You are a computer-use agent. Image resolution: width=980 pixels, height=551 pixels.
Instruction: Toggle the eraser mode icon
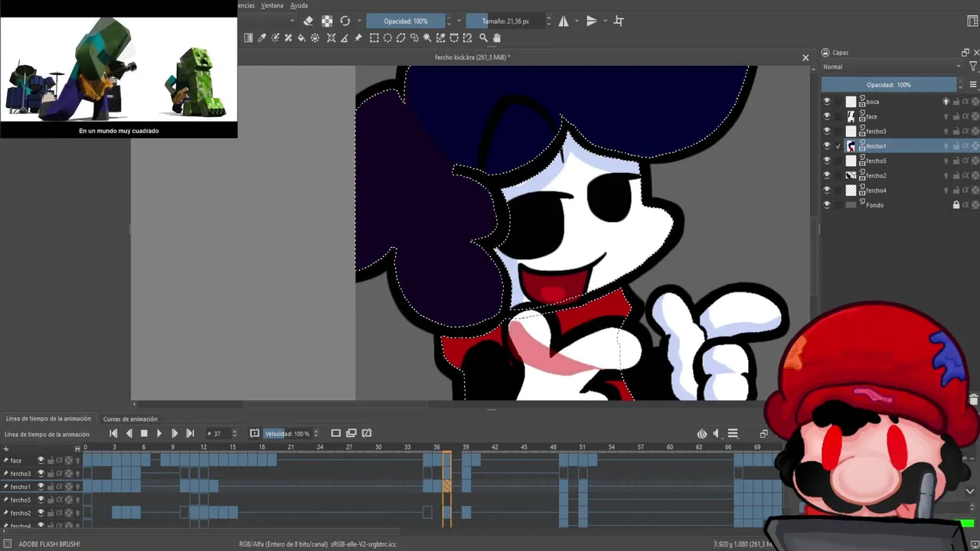tap(308, 21)
